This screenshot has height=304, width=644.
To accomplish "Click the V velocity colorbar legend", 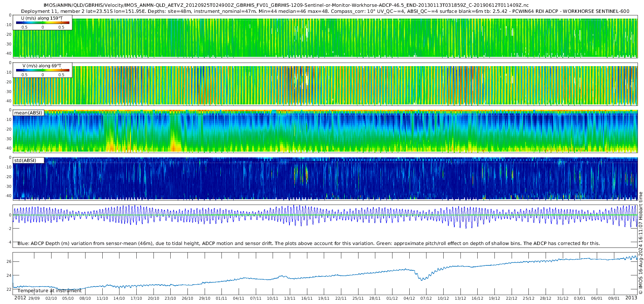I will click(43, 70).
